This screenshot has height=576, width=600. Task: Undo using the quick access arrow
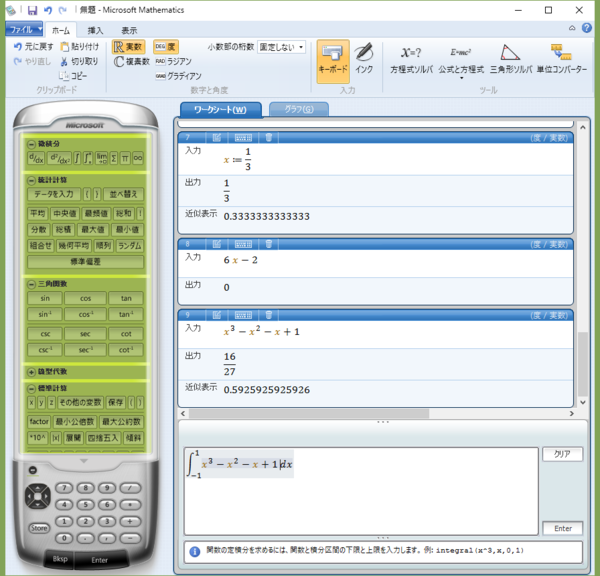coord(47,10)
